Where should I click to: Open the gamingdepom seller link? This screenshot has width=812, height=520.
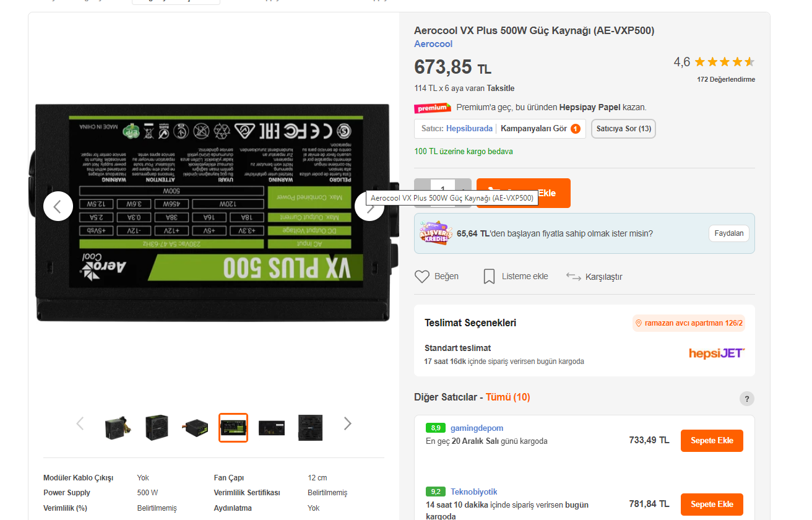pos(477,428)
